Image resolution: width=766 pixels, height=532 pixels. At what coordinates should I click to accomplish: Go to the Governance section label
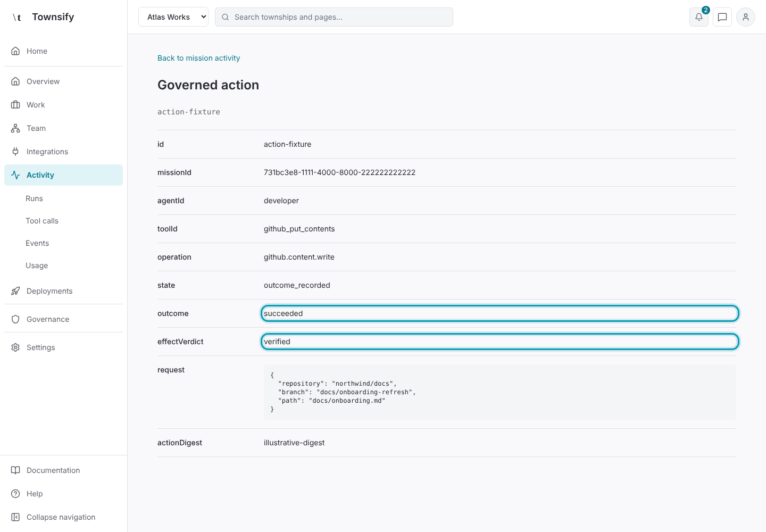(48, 319)
